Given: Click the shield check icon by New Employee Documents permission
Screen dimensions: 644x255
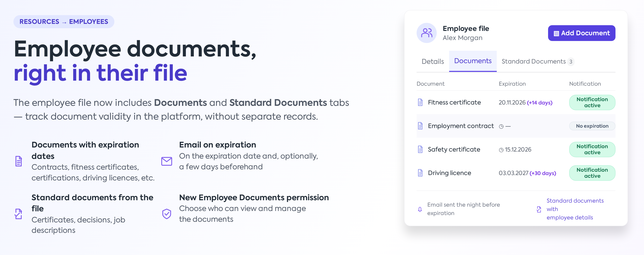Looking at the screenshot, I should (167, 214).
